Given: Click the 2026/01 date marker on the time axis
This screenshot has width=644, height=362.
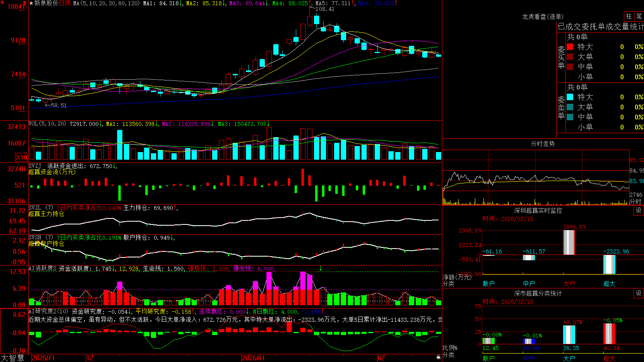Looking at the screenshot, I should (254, 358).
